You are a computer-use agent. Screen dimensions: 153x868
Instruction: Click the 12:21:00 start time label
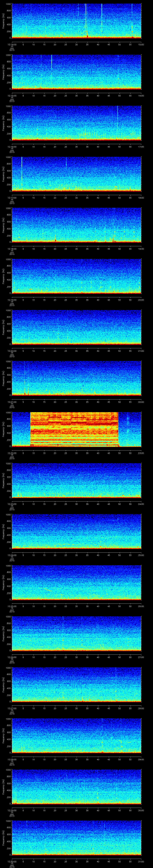(12, 402)
